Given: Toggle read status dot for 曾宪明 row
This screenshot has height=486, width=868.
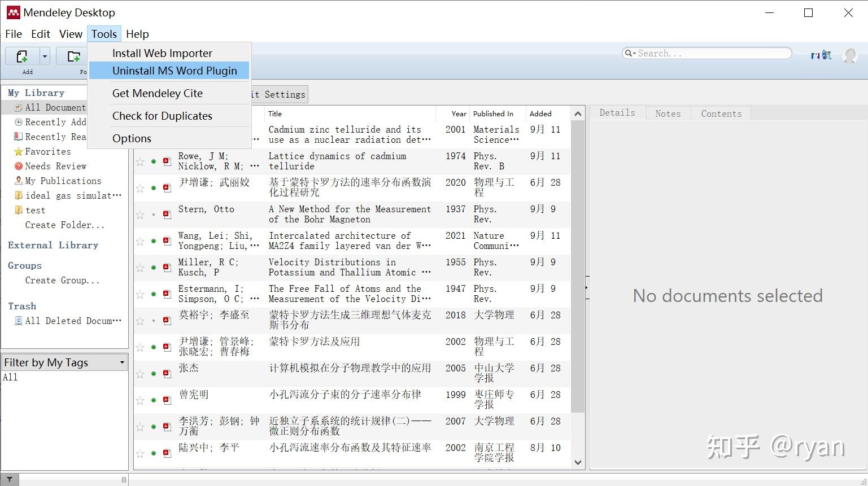Looking at the screenshot, I should (x=154, y=400).
